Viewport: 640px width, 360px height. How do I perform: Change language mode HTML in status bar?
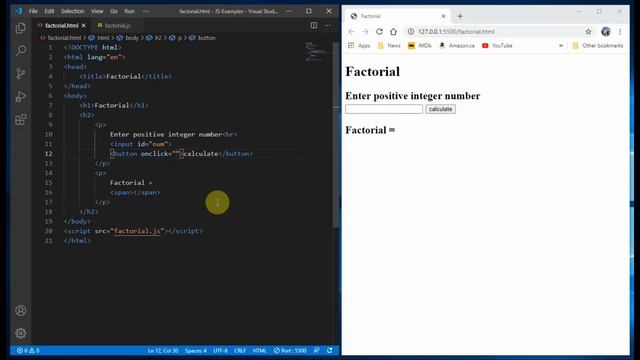[259, 350]
